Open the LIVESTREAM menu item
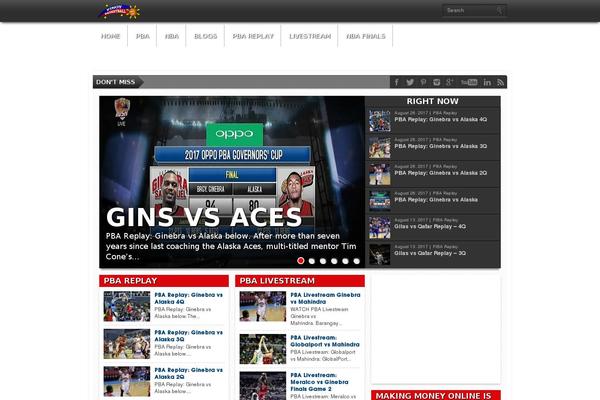Image resolution: width=600 pixels, height=400 pixels. pyautogui.click(x=310, y=36)
